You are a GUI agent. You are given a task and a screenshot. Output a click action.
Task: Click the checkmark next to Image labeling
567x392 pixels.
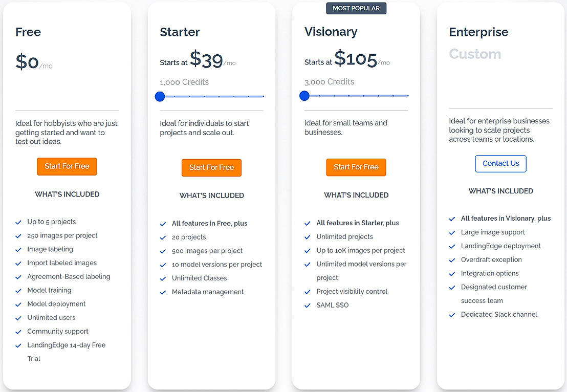(18, 249)
